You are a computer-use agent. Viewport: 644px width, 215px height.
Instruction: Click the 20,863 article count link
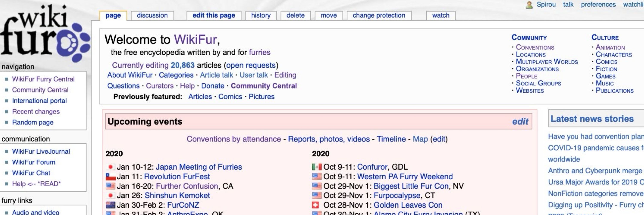click(x=182, y=65)
